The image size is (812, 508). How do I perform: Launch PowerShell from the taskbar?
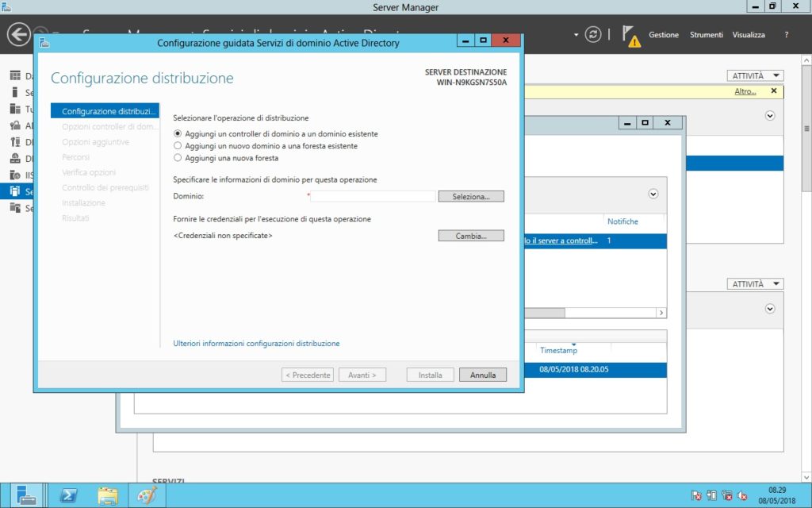click(68, 495)
